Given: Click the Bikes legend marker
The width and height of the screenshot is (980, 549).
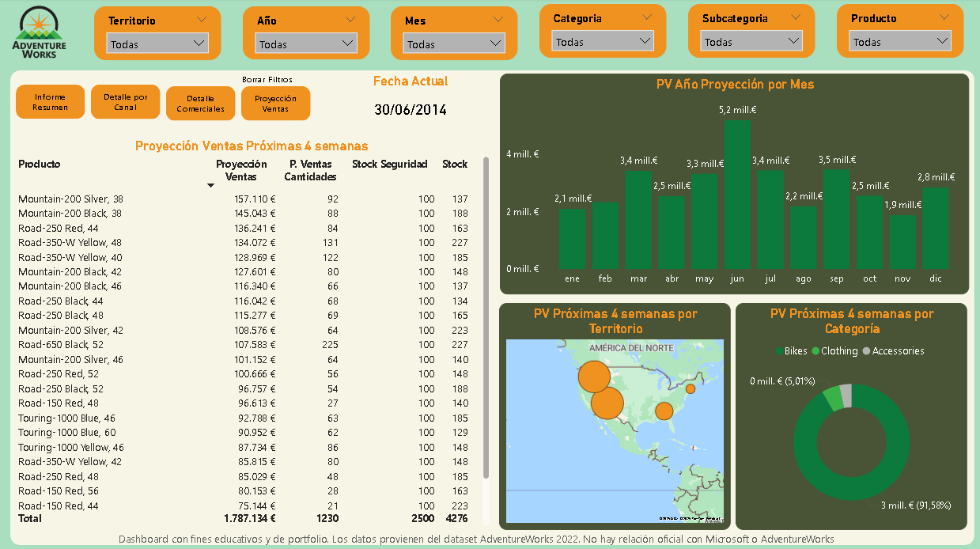Looking at the screenshot, I should [x=779, y=351].
